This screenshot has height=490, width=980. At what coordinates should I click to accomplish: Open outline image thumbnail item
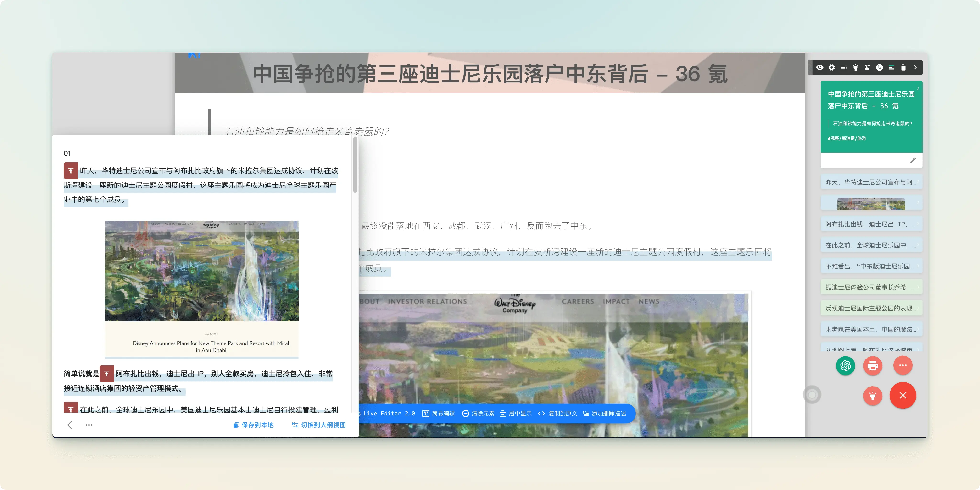coord(871,203)
